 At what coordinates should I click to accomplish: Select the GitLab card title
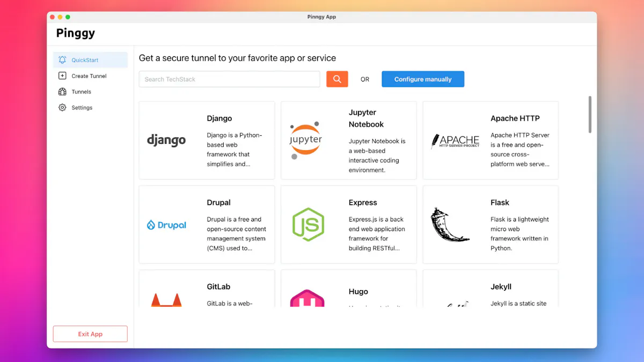pos(218,287)
